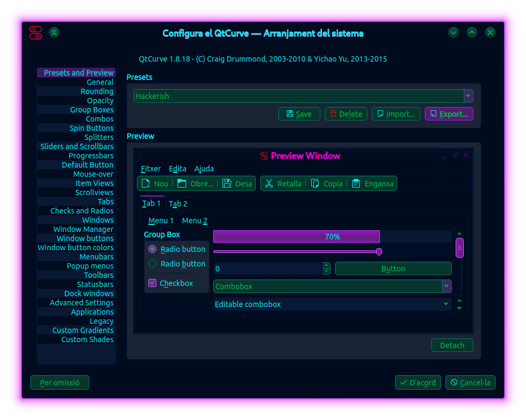Click the Copia copy toolbar icon
526x420 pixels.
(314, 183)
